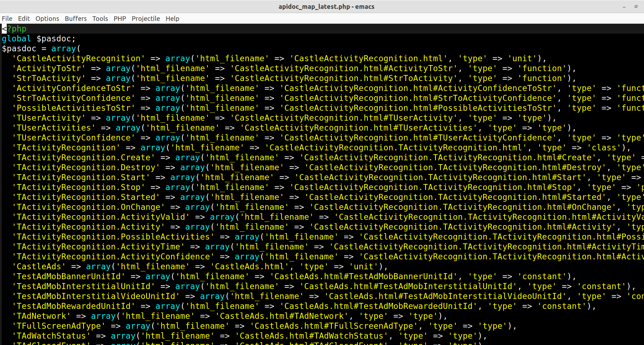Image resolution: width=644 pixels, height=345 pixels.
Task: Open the Projectile menu
Action: [146, 18]
